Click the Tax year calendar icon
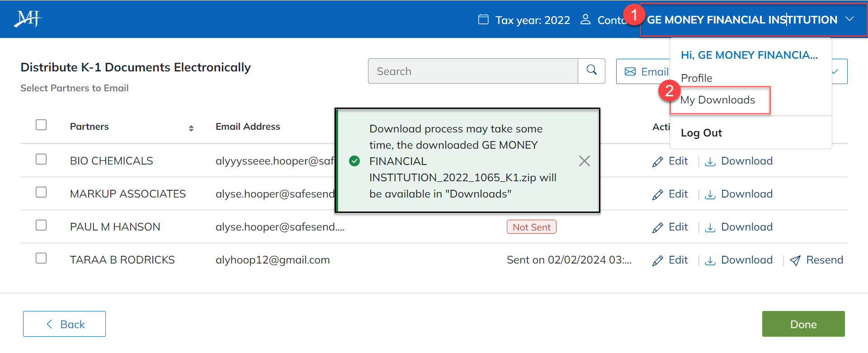This screenshot has width=868, height=353. (x=483, y=19)
